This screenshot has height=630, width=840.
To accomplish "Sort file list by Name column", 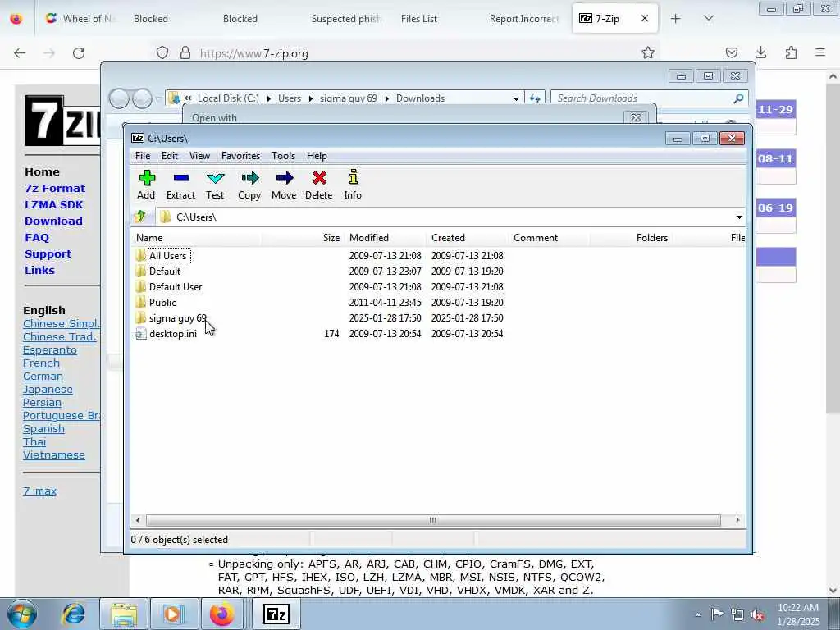I will click(196, 238).
